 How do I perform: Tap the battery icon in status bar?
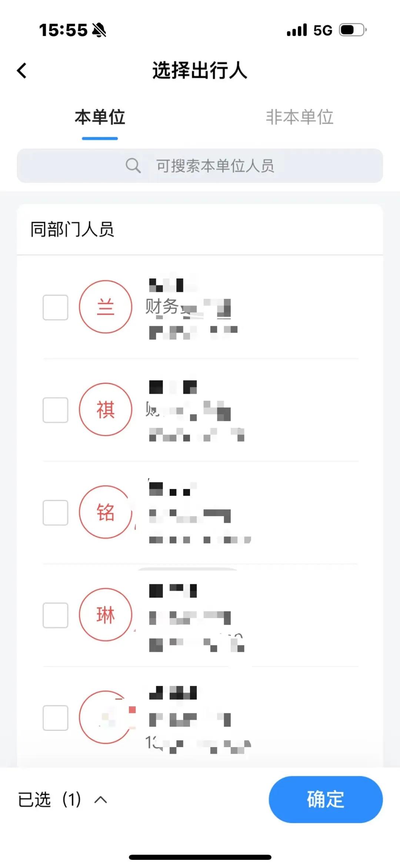[x=353, y=30]
